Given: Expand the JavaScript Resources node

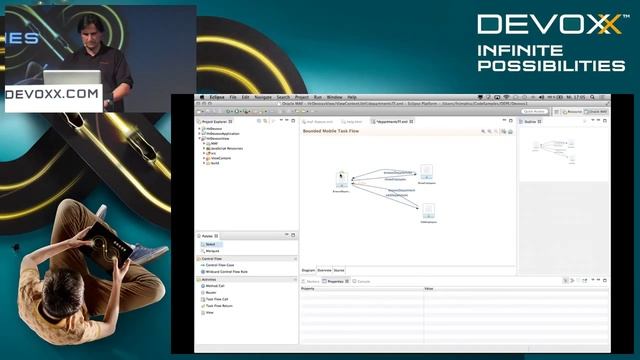Looking at the screenshot, I should (204, 148).
